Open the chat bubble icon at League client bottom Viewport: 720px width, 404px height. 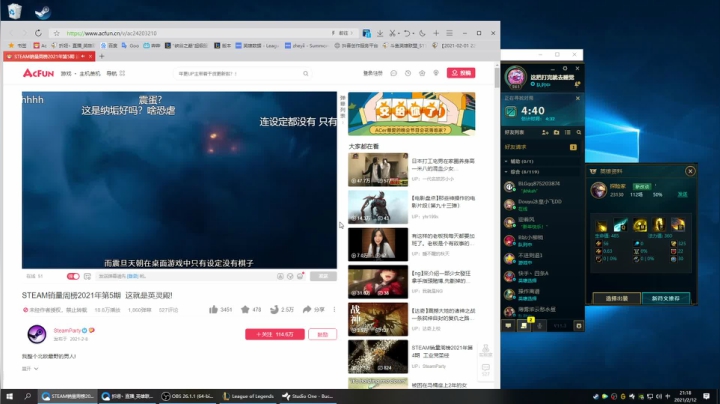[x=508, y=325]
